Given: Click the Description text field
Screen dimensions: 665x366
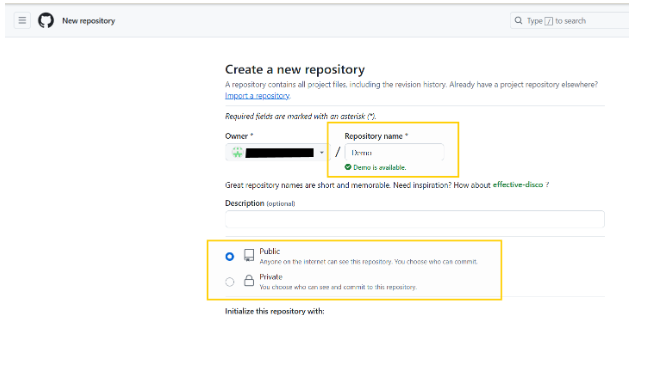Looking at the screenshot, I should (x=415, y=219).
